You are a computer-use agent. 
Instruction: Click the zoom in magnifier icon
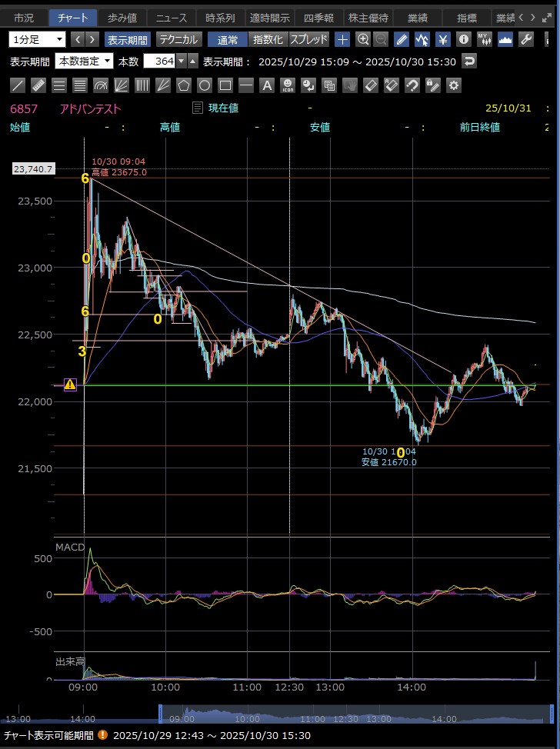point(363,39)
